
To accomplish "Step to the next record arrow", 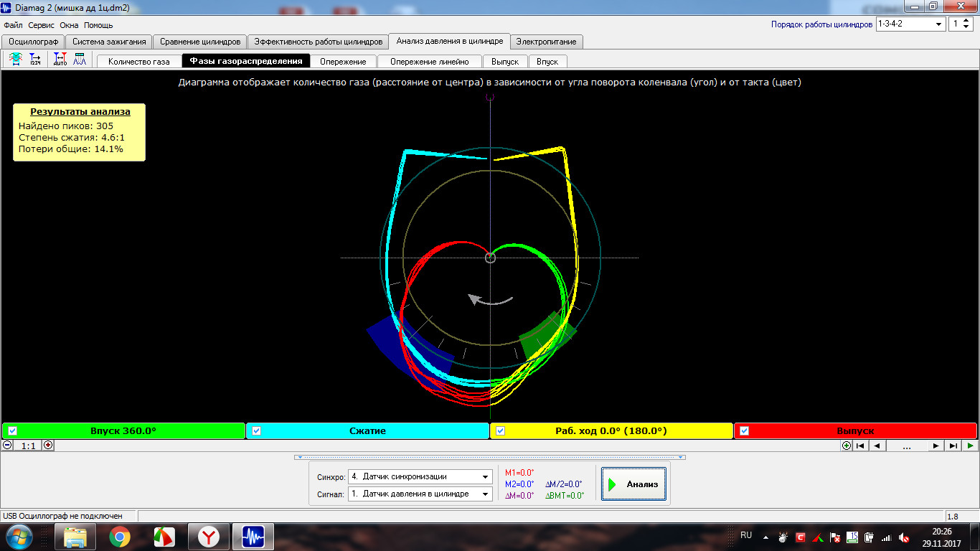I will [x=936, y=446].
